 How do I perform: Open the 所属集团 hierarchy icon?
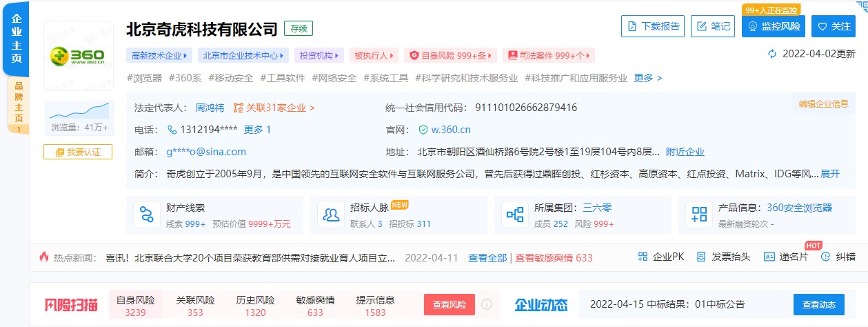click(514, 215)
